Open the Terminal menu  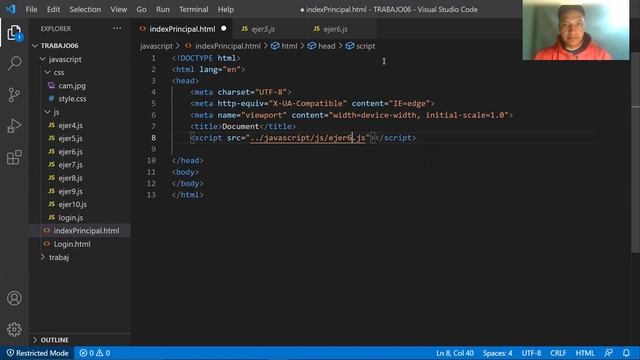pos(193,9)
